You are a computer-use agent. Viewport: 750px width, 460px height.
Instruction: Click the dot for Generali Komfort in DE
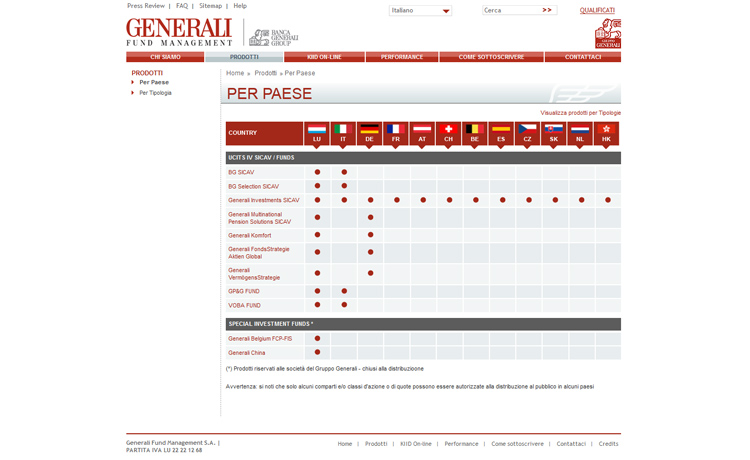pos(370,235)
